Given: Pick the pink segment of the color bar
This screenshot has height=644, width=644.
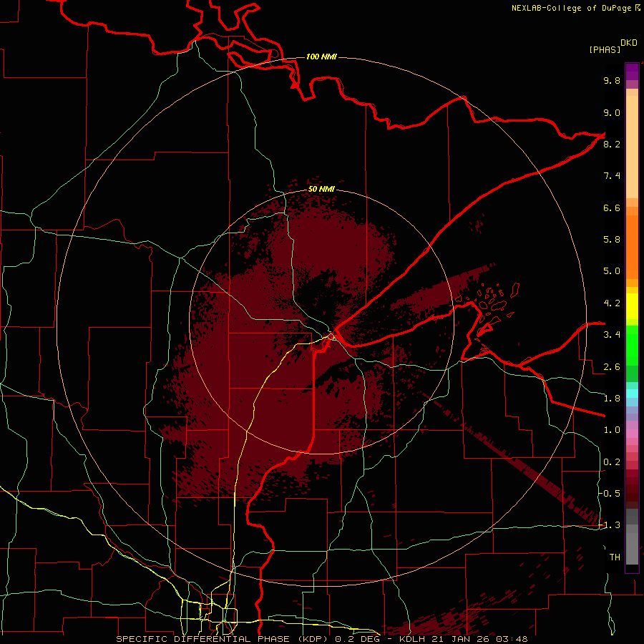Looking at the screenshot, I should point(632,434).
